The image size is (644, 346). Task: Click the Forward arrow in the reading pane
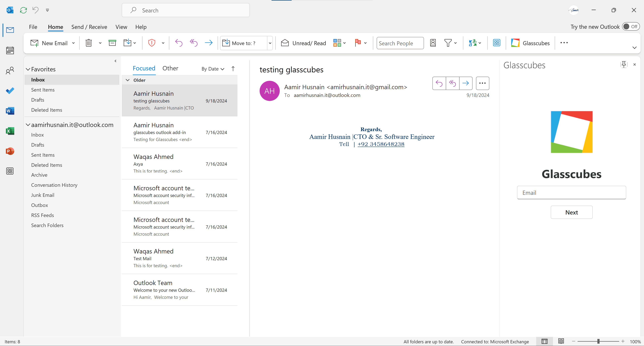click(466, 83)
